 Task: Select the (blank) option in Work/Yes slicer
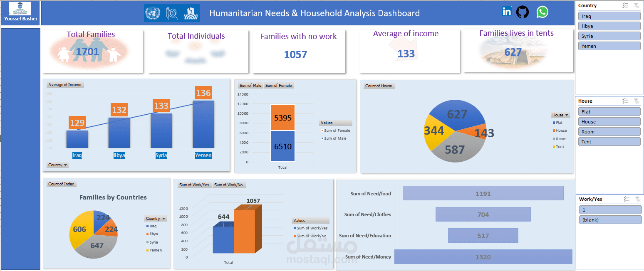(x=610, y=219)
